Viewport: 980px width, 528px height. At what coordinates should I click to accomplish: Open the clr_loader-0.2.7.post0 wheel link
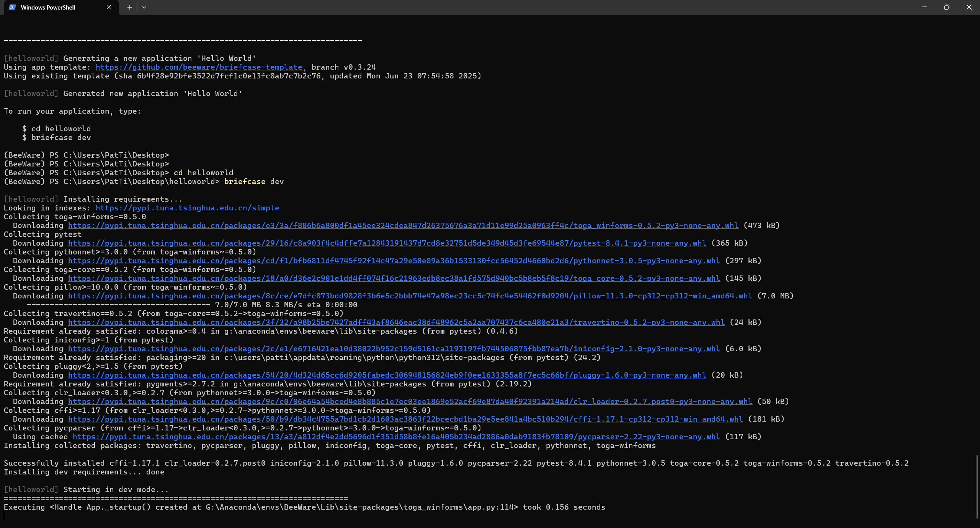[410, 401]
